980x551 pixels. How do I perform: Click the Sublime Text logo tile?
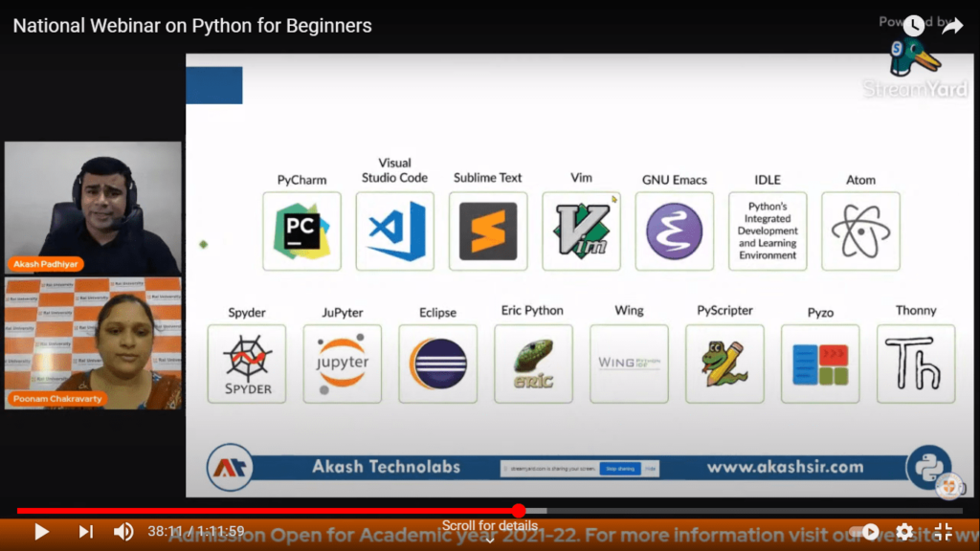[488, 231]
